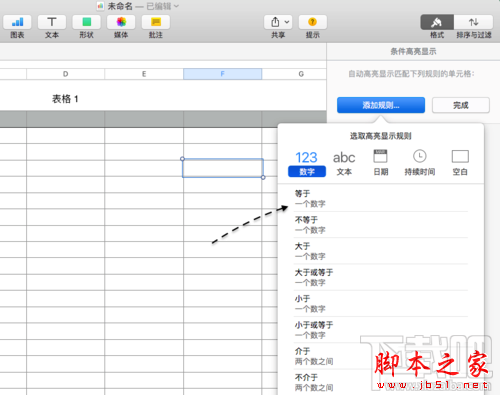Open the Share (共享) toolbar button
Screen dimensions: 500x396
click(x=278, y=22)
